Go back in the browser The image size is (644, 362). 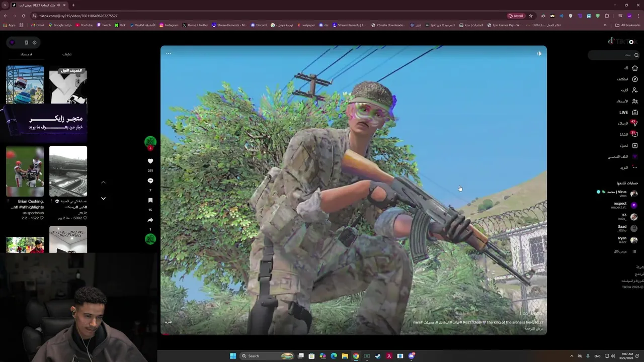click(x=6, y=16)
